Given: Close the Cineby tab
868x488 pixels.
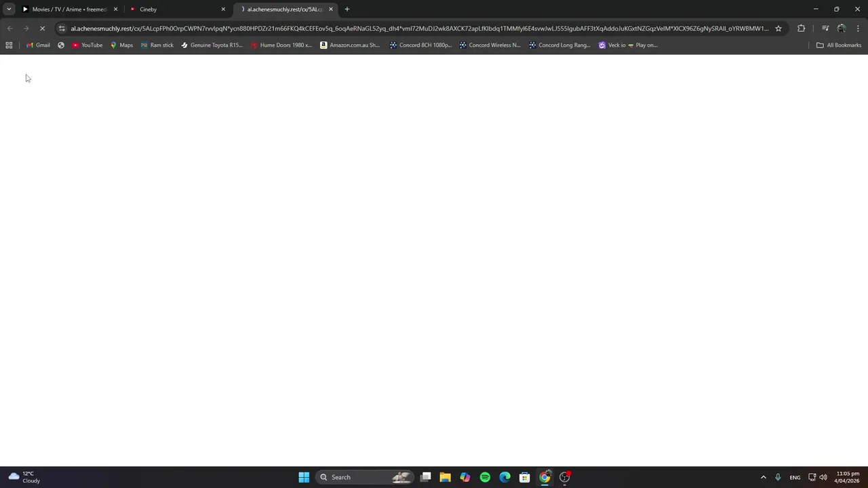Looking at the screenshot, I should click(223, 9).
